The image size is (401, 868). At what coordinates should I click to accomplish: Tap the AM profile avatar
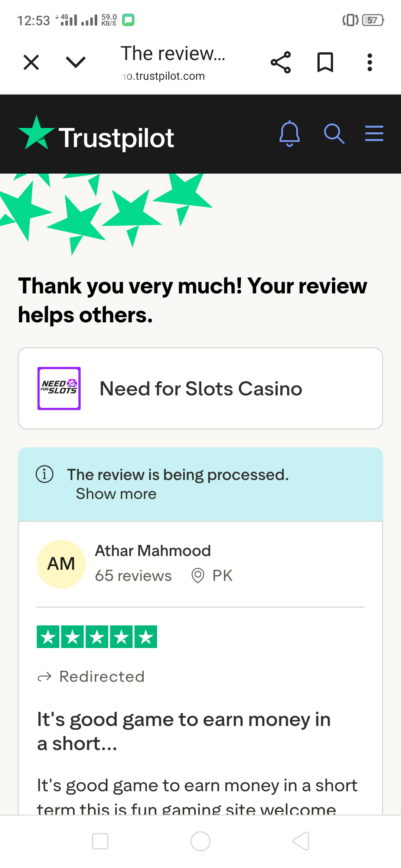point(61,564)
